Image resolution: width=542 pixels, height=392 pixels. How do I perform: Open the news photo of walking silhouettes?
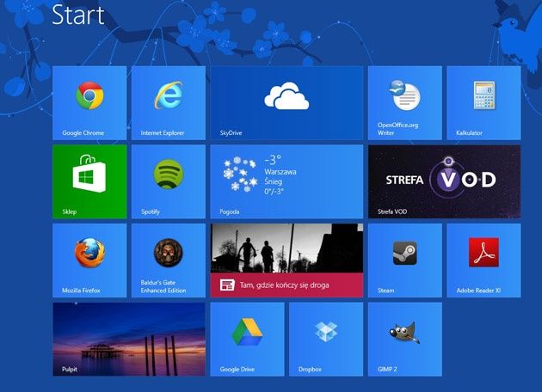pos(286,248)
